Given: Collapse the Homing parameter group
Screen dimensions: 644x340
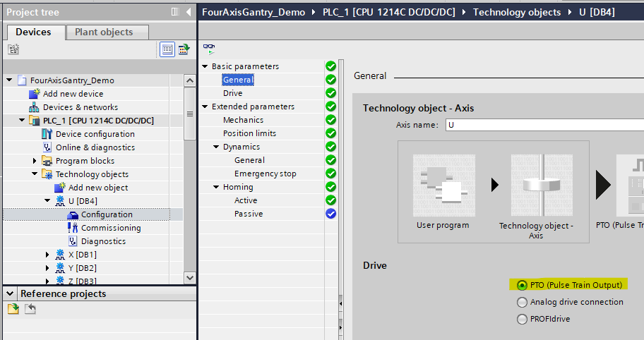Looking at the screenshot, I should click(216, 187).
